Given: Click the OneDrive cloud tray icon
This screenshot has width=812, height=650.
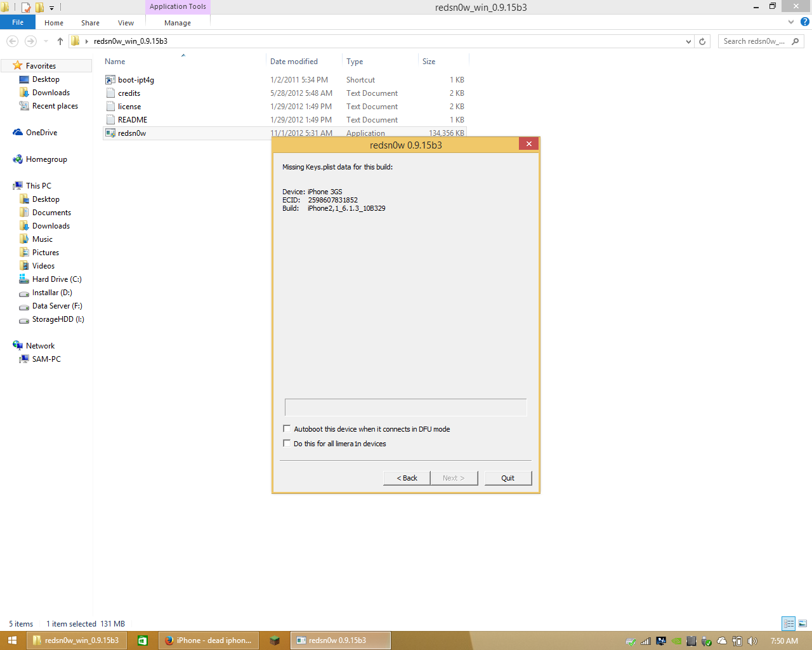Looking at the screenshot, I should (x=722, y=641).
